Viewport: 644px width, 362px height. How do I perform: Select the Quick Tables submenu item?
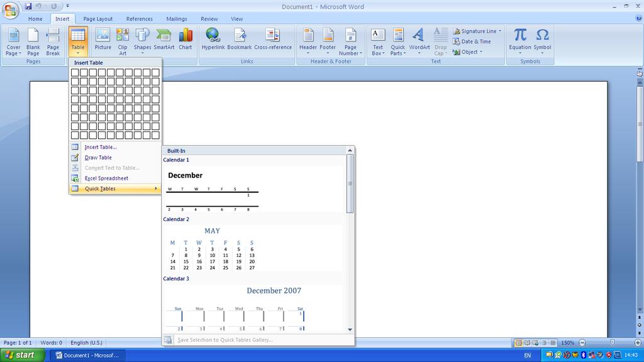[x=115, y=189]
